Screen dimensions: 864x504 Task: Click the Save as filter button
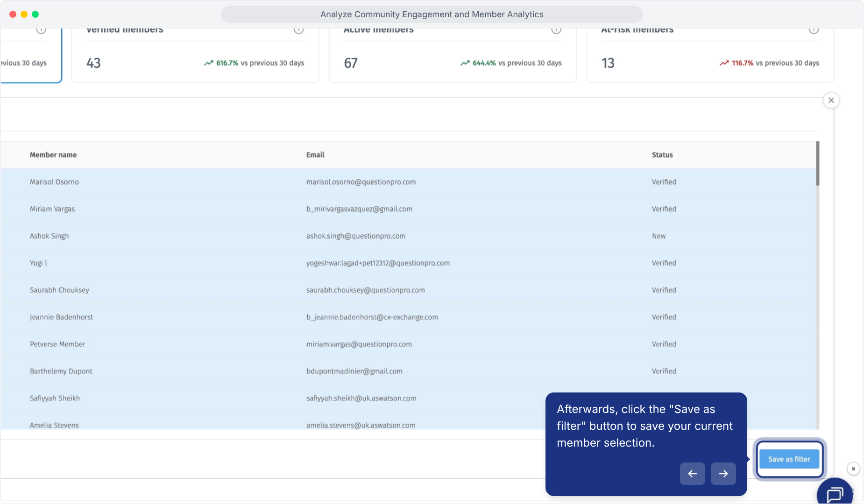789,459
